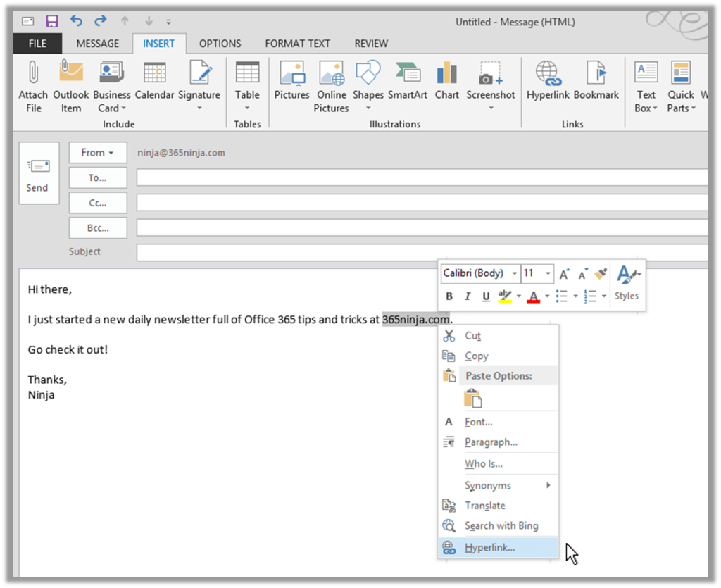The width and height of the screenshot is (721, 588).
Task: Open Paragraph... from context menu
Action: [499, 442]
